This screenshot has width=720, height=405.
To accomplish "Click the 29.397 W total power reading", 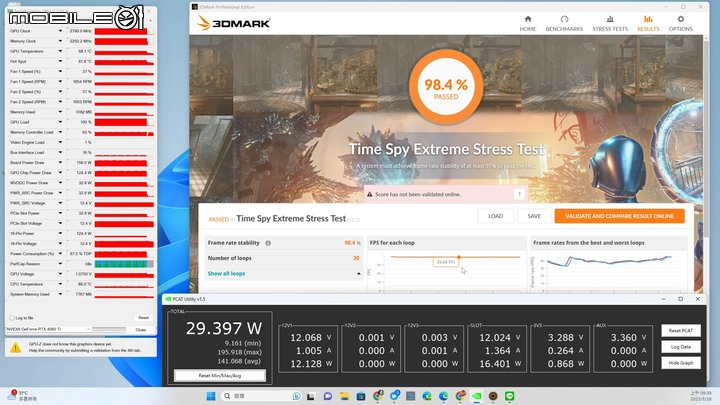I will 224,328.
